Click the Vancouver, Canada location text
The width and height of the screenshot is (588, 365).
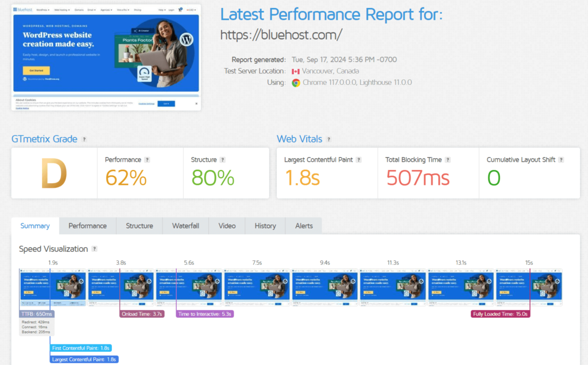point(330,71)
